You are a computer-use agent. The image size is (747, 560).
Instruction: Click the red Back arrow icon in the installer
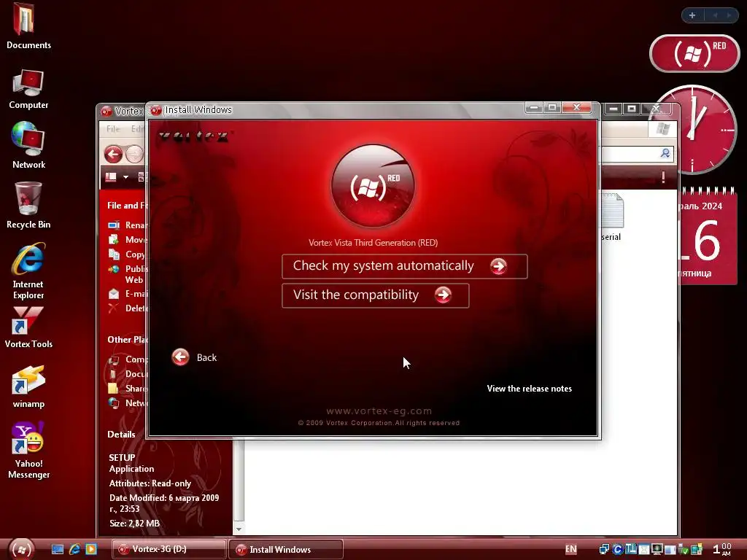(181, 357)
